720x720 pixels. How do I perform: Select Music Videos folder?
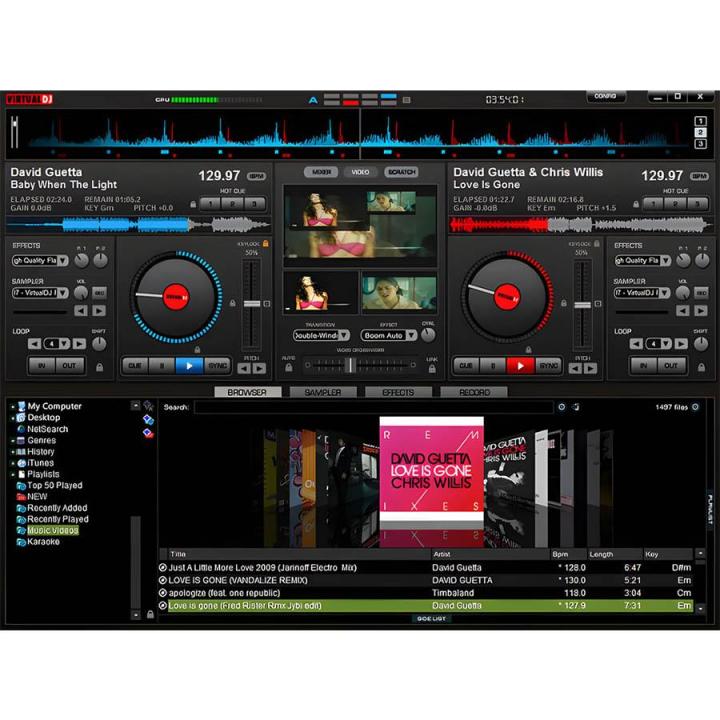tap(52, 530)
